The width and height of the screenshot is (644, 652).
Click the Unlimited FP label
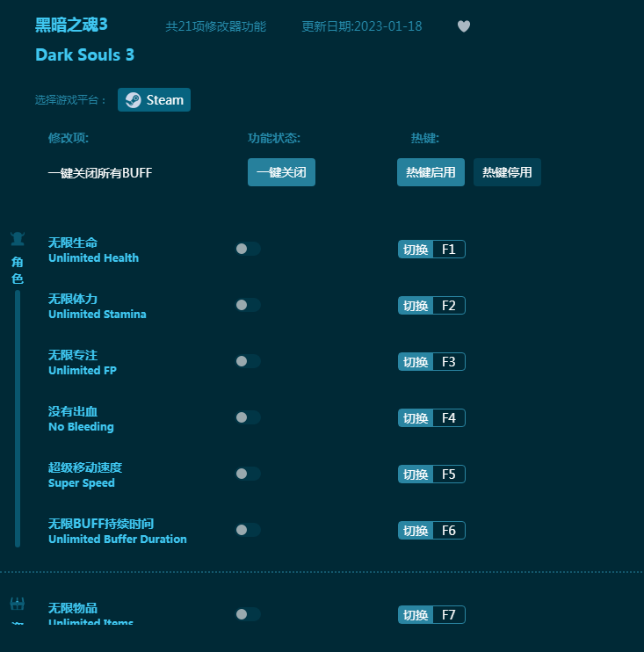pyautogui.click(x=83, y=371)
